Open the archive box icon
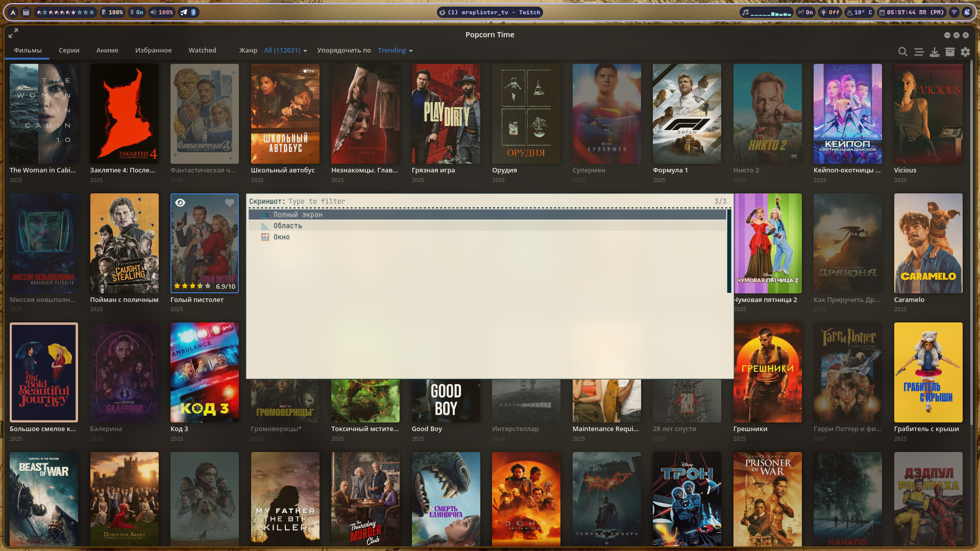Screen dimensions: 980x551 pyautogui.click(x=950, y=52)
